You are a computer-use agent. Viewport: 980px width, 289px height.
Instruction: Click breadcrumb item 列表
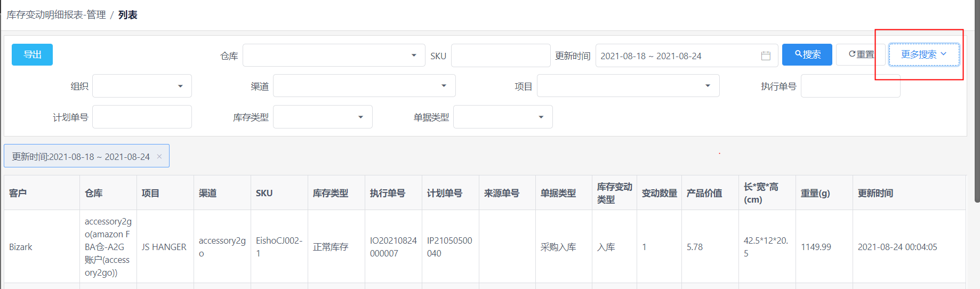tap(127, 15)
